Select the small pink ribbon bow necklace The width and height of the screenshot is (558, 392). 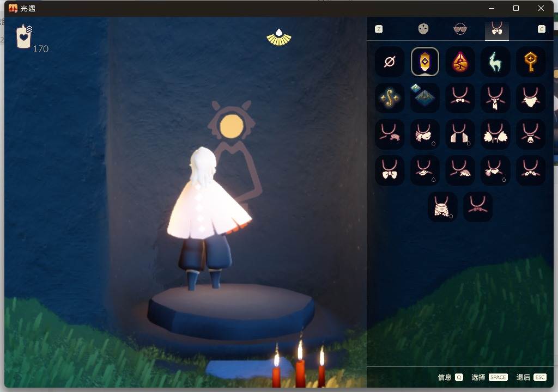(477, 207)
